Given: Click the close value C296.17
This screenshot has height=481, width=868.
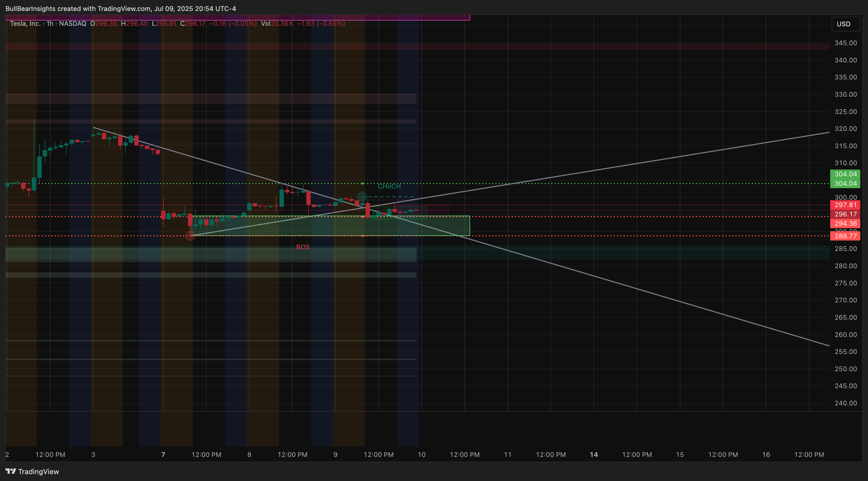Looking at the screenshot, I should pyautogui.click(x=193, y=24).
